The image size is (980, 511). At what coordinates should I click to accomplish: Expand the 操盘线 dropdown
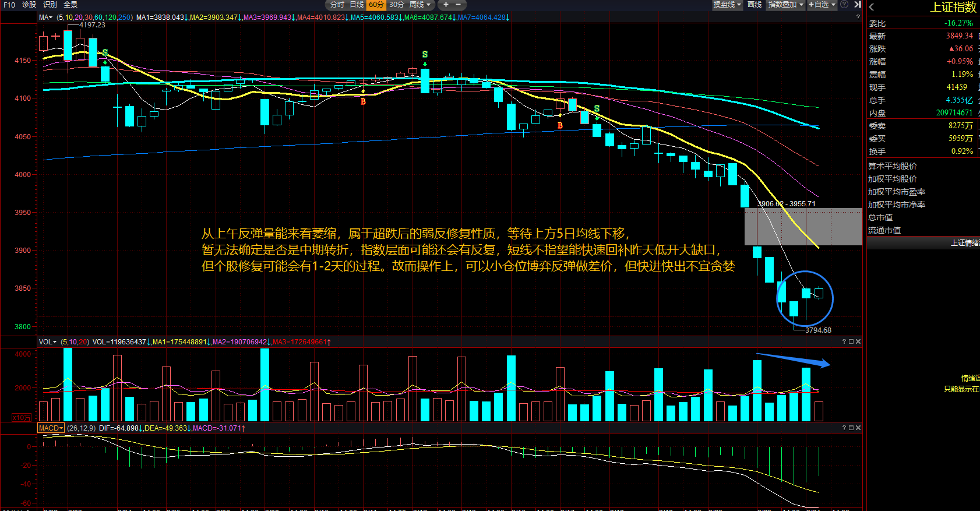[727, 5]
